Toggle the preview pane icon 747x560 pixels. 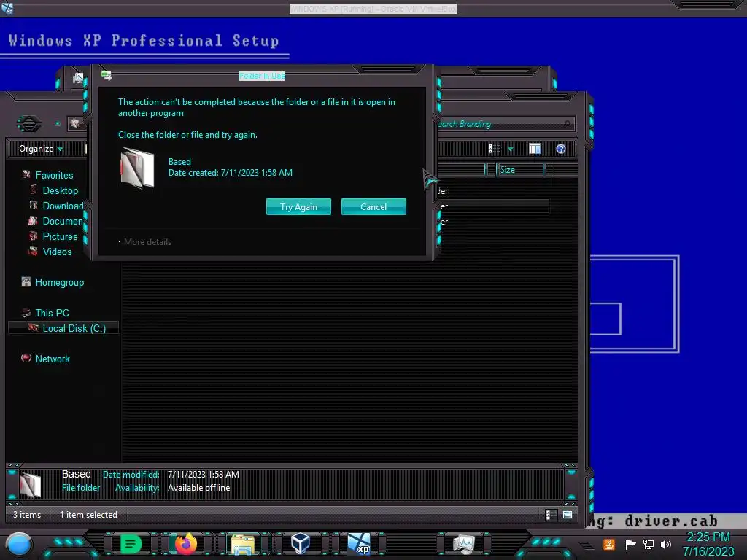(x=535, y=149)
